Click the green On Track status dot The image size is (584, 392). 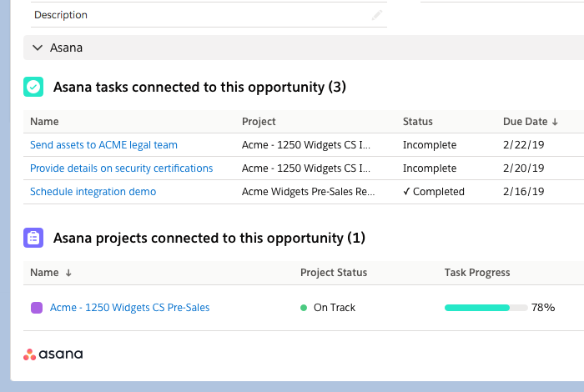(x=304, y=308)
